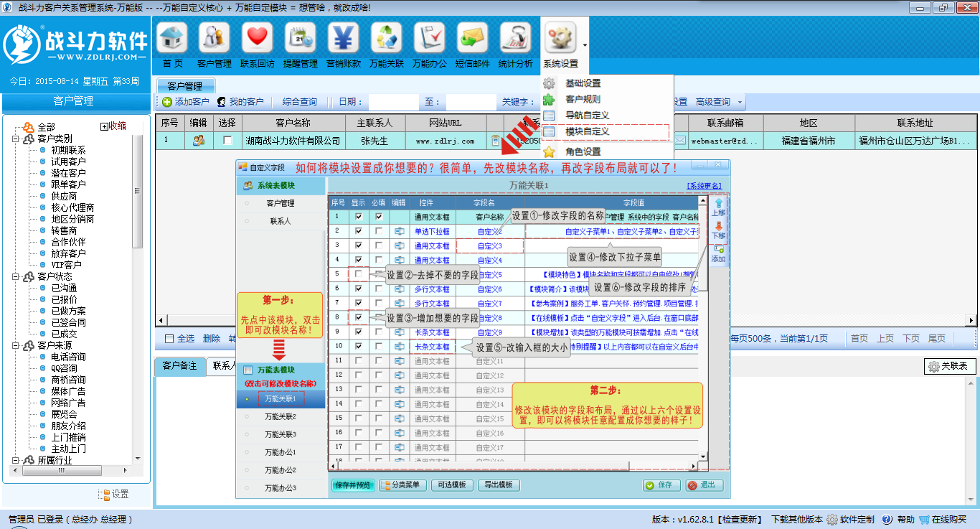This screenshot has width=980, height=529.
Task: Toggle 显示 checkbox for field row 3
Action: coord(358,245)
